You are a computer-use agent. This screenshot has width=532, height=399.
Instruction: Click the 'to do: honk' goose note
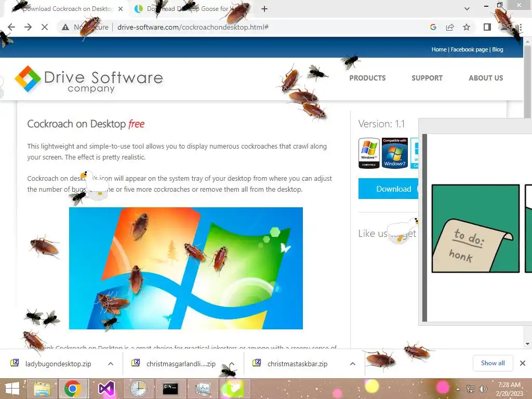tap(476, 229)
